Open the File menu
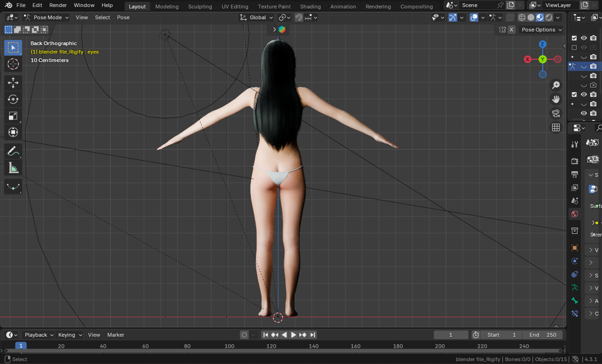The height and width of the screenshot is (364, 602). (x=21, y=5)
